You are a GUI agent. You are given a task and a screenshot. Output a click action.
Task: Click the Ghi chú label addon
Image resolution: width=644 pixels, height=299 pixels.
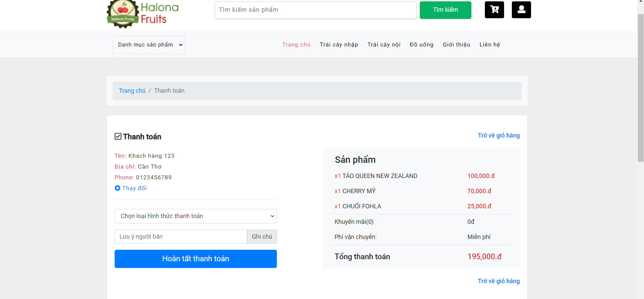coord(262,237)
